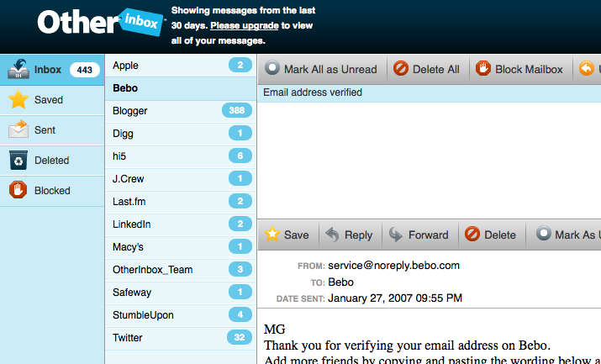Click the red Delete icon in the message toolbar

[x=472, y=234]
